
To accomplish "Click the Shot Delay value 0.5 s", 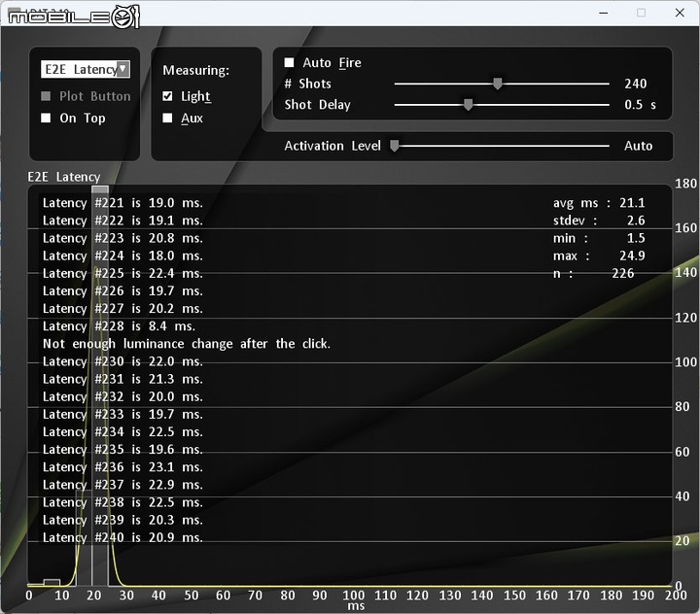I will click(x=640, y=105).
